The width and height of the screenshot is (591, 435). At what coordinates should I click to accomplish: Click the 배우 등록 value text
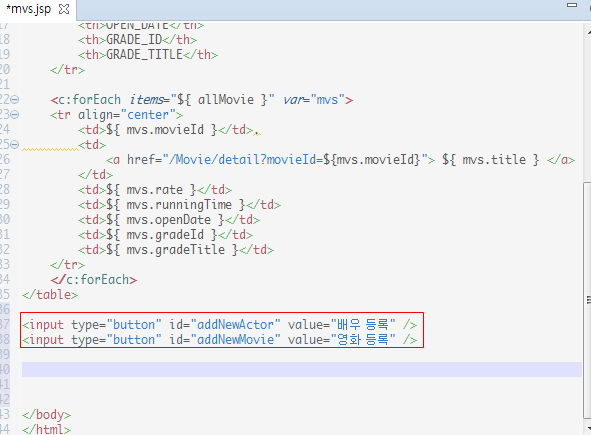363,325
